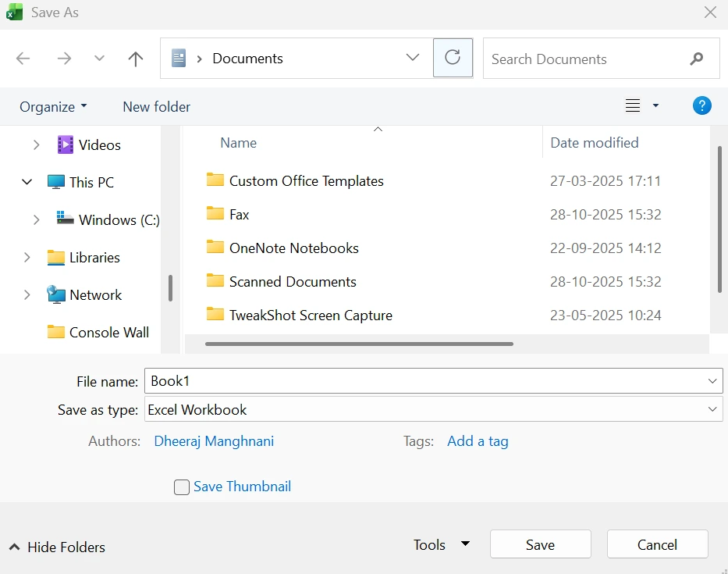
Task: Enable the Save Thumbnail checkbox
Action: [181, 487]
